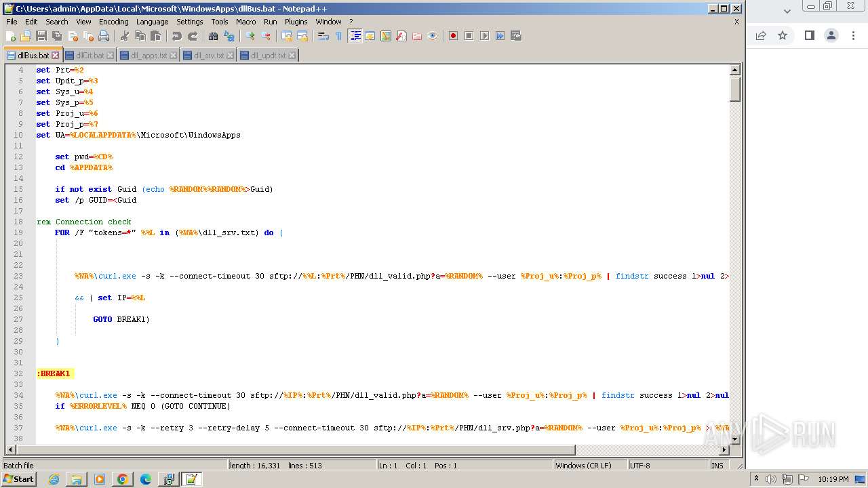Screen dimensions: 868x488
Task: Paste the clipboard with the Paste toolbar icon
Action: coord(156,36)
